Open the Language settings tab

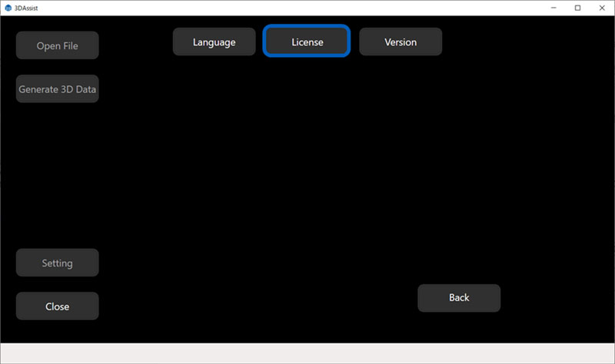coord(214,42)
